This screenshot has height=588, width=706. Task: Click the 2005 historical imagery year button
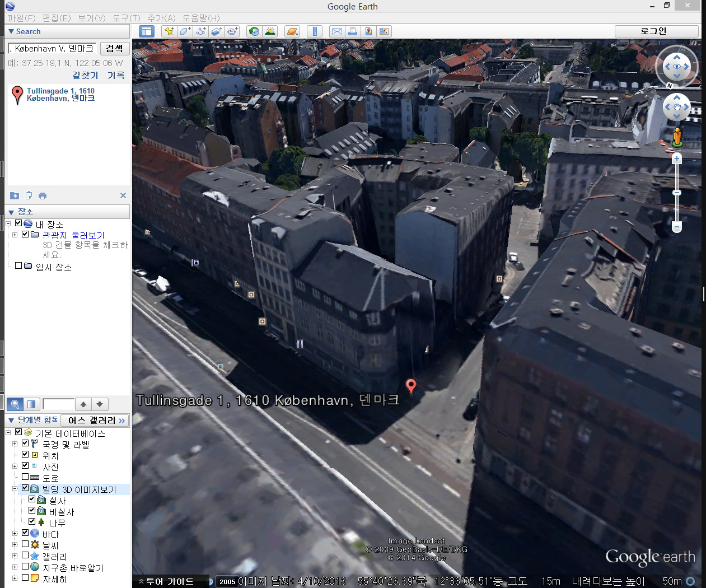click(227, 581)
